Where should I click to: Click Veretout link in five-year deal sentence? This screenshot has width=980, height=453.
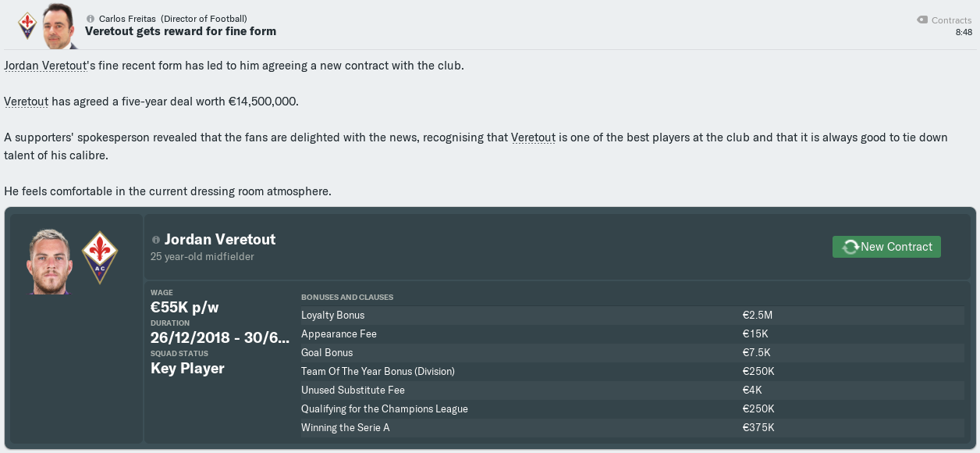pyautogui.click(x=27, y=102)
